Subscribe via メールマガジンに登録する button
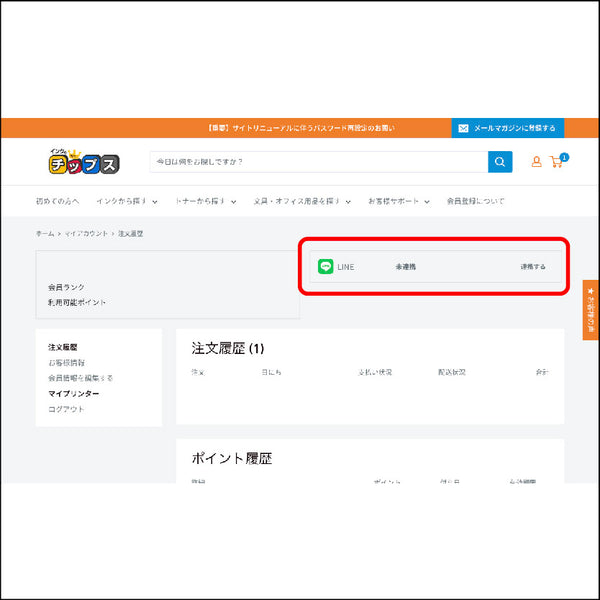The height and width of the screenshot is (600, 600). pyautogui.click(x=507, y=128)
